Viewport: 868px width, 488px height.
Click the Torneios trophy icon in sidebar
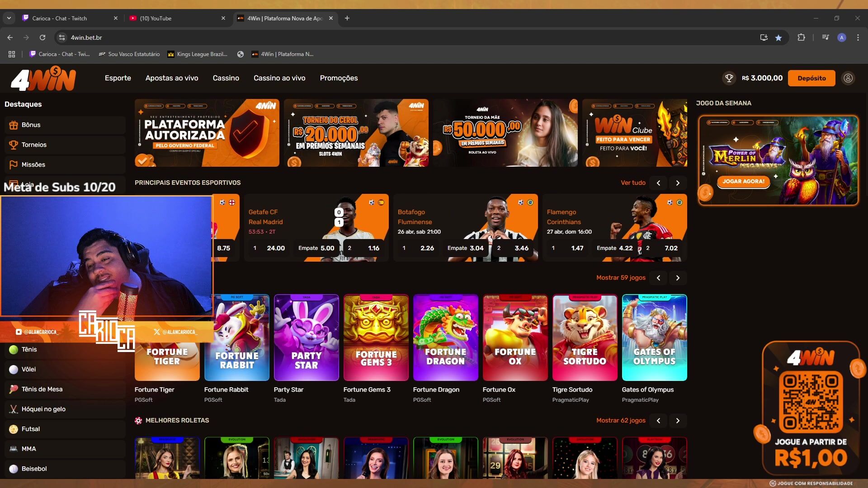pyautogui.click(x=14, y=145)
